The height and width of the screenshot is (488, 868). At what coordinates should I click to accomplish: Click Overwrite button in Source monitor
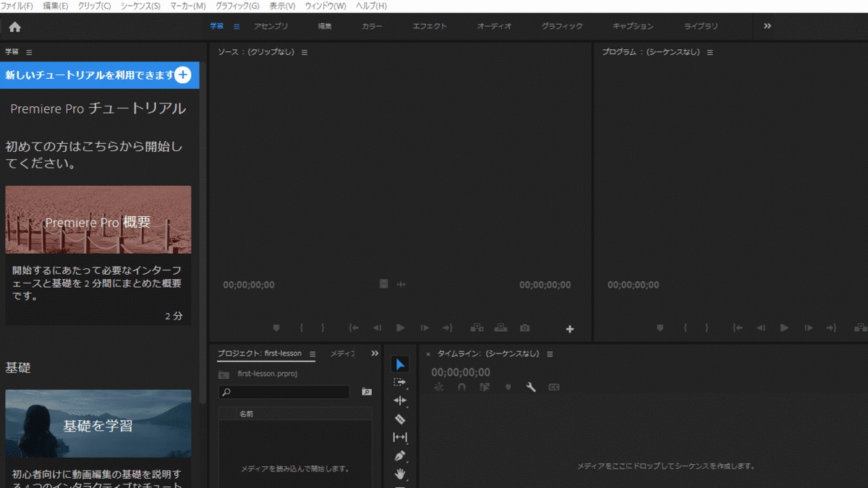[501, 328]
